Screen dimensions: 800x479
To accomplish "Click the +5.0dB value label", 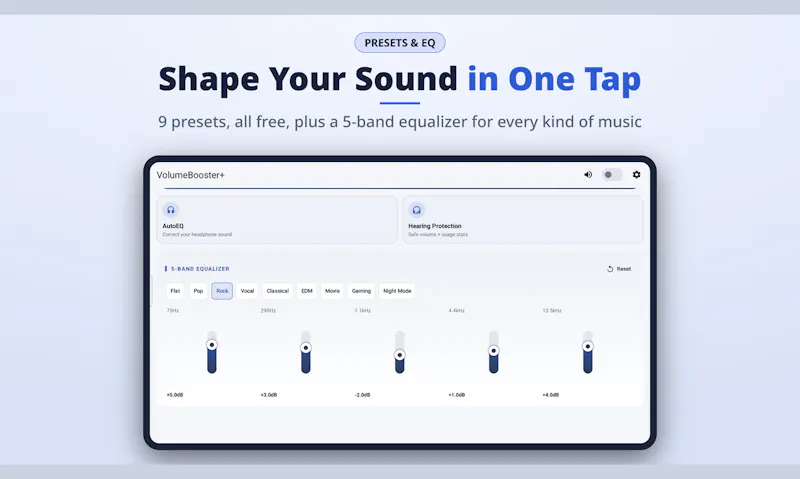I will 174,395.
